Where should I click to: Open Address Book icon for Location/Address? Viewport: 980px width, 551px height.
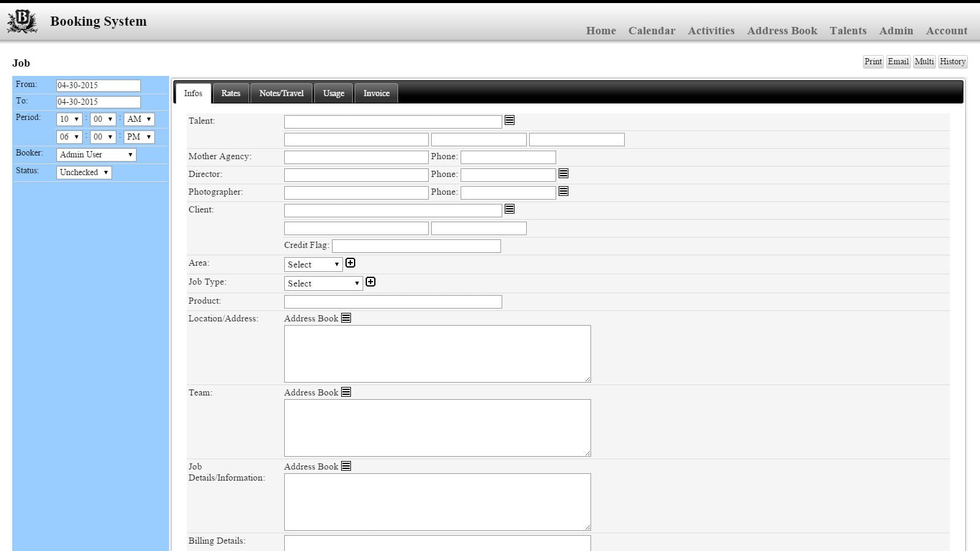(x=346, y=318)
